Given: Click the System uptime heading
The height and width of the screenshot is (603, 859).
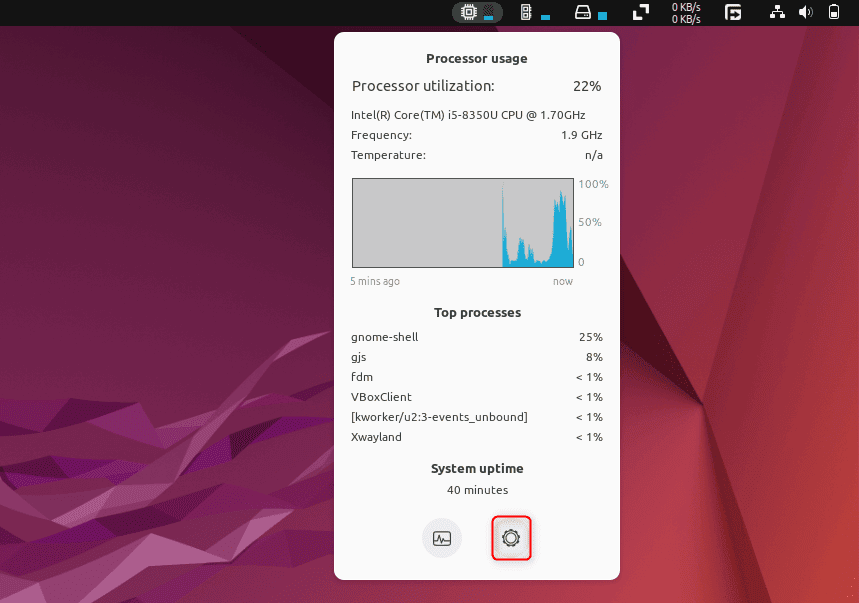Looking at the screenshot, I should pyautogui.click(x=477, y=468).
